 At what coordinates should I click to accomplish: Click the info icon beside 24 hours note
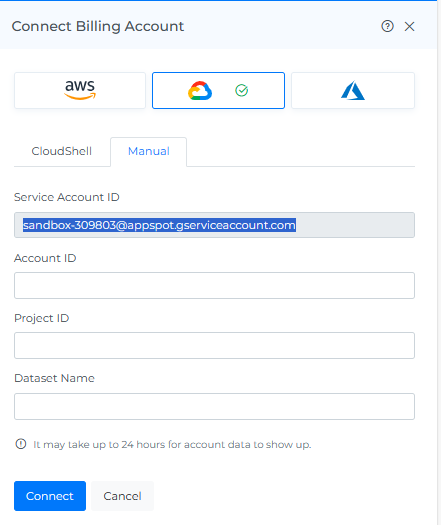click(21, 444)
